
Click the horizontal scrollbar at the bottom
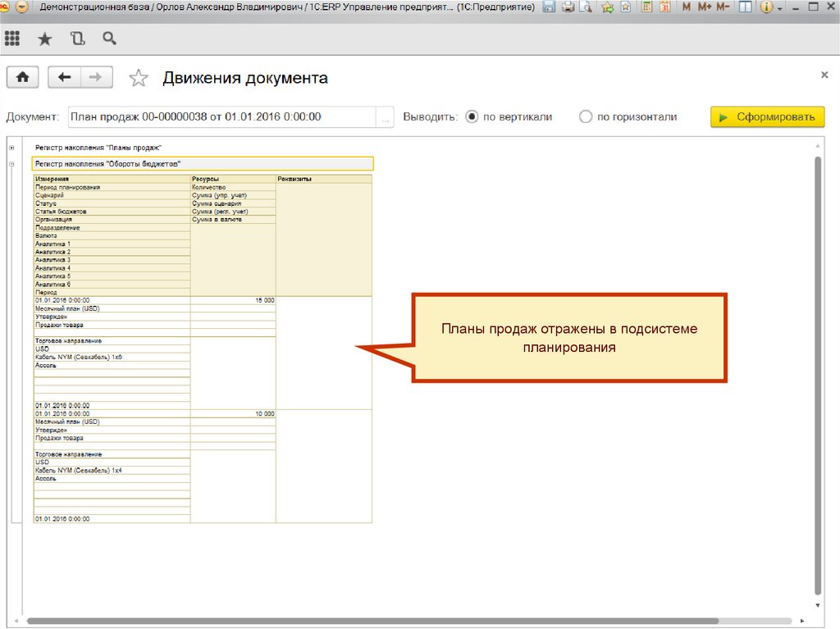tap(372, 622)
